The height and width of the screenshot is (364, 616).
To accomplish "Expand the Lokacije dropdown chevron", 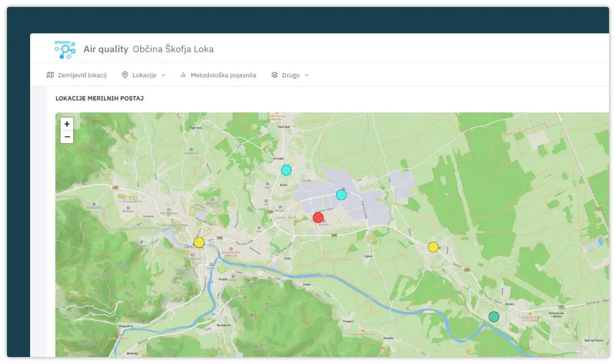I will click(163, 75).
